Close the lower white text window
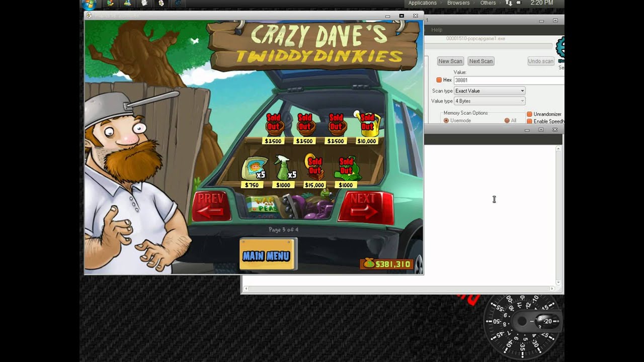 point(555,129)
